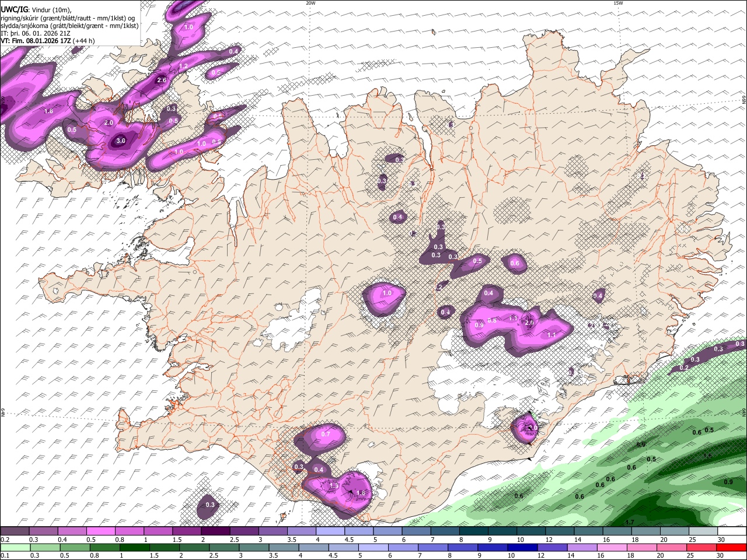Click the darkest purple 2 swatch in the upper scale
This screenshot has width=747, height=560.
[x=215, y=531]
